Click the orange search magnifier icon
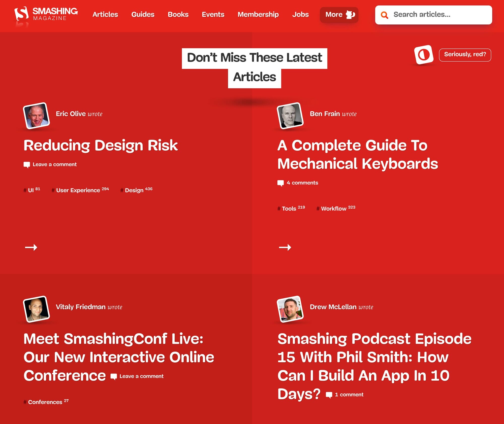 pyautogui.click(x=384, y=15)
